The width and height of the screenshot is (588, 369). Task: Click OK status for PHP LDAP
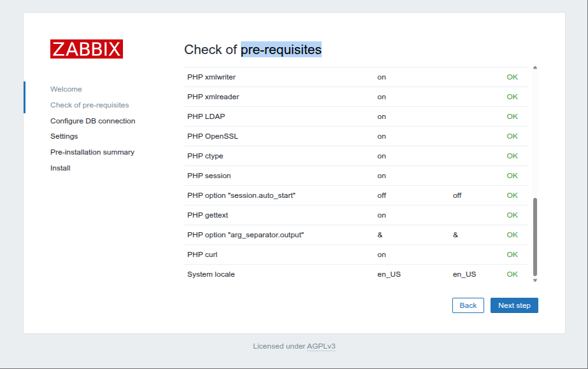(x=512, y=116)
